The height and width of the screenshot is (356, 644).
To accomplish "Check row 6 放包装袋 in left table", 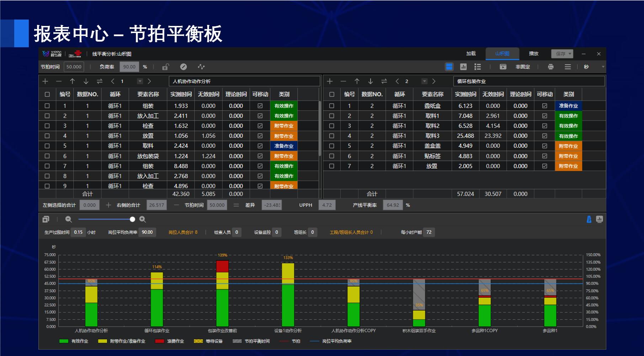I will pos(47,156).
